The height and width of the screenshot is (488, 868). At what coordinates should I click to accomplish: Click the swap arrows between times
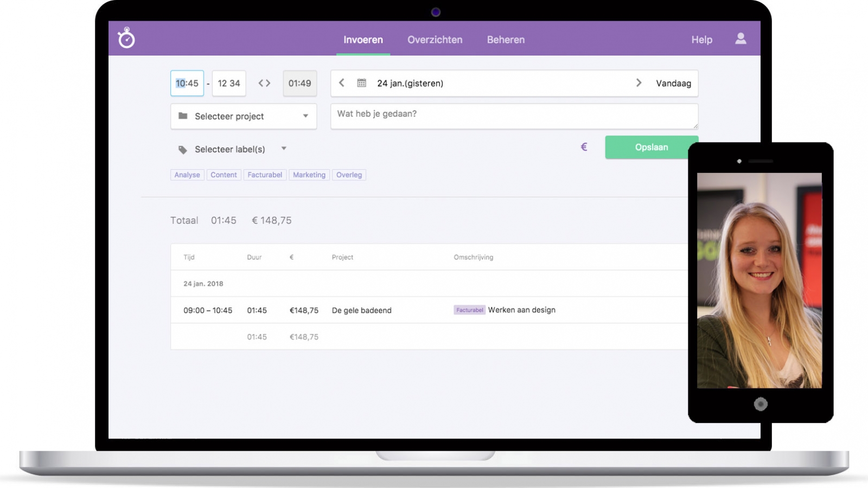pos(264,83)
